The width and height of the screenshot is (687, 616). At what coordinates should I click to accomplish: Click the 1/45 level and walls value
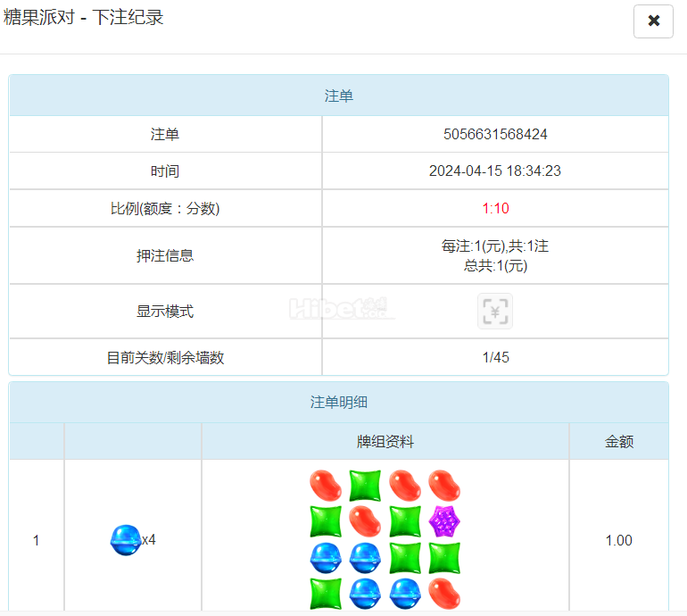pos(495,357)
